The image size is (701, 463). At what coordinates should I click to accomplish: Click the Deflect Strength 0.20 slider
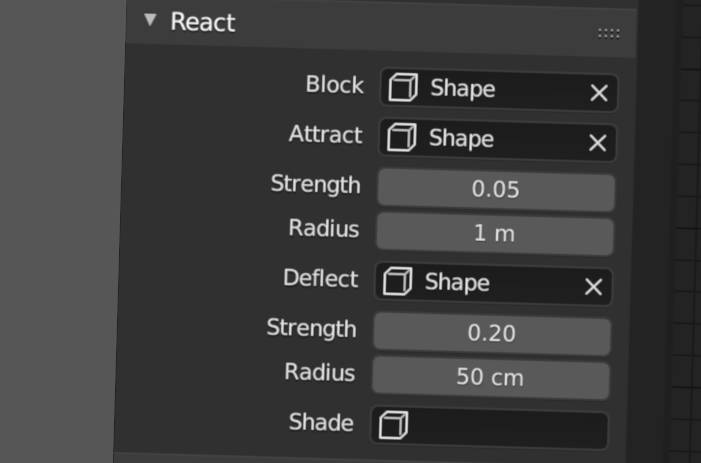[x=492, y=334]
